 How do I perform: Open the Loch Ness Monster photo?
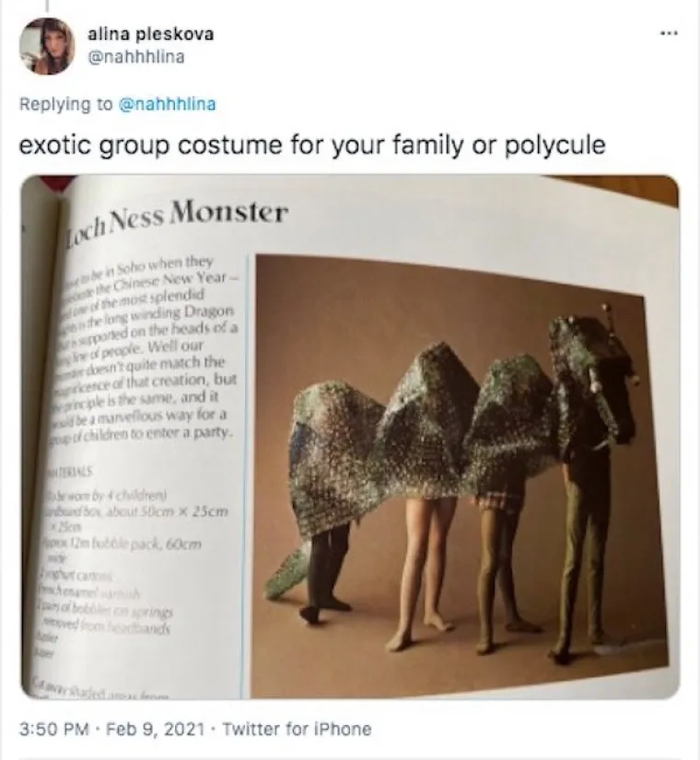coord(349,437)
